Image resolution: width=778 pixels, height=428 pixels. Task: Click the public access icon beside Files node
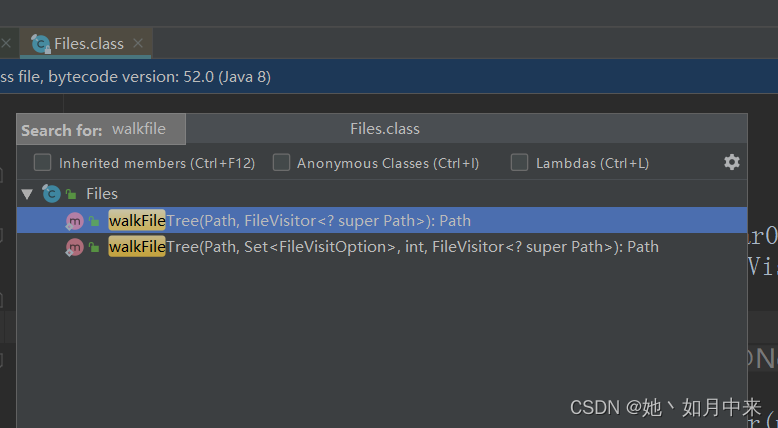point(71,194)
